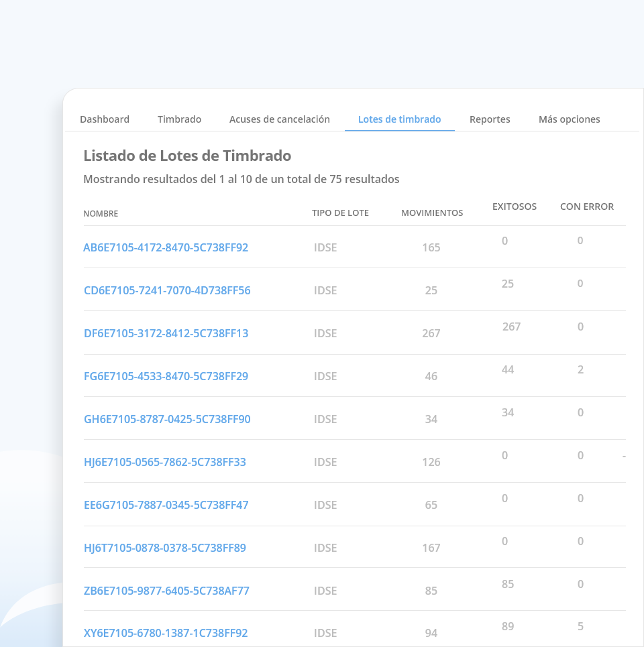Select movimientos value 165

(431, 247)
